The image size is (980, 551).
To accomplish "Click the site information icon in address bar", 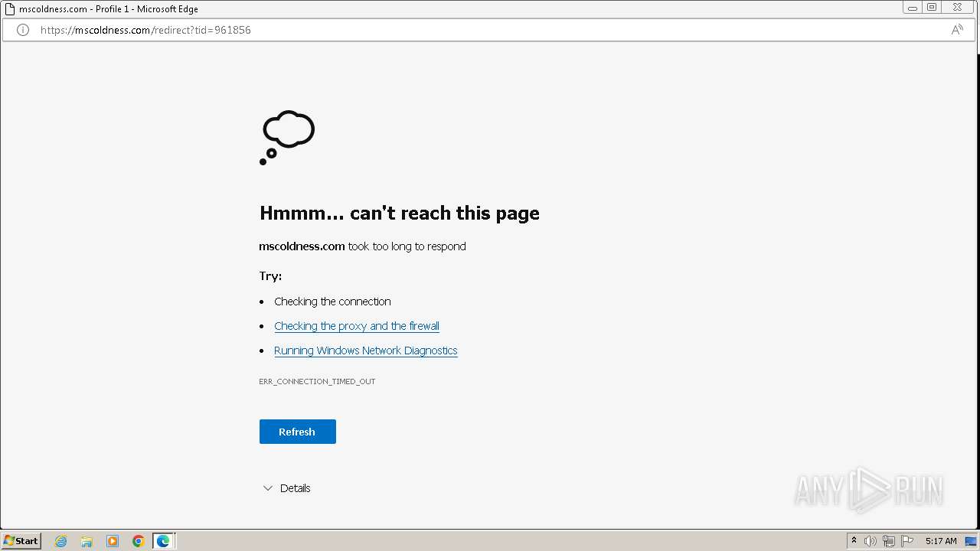I will click(x=23, y=30).
